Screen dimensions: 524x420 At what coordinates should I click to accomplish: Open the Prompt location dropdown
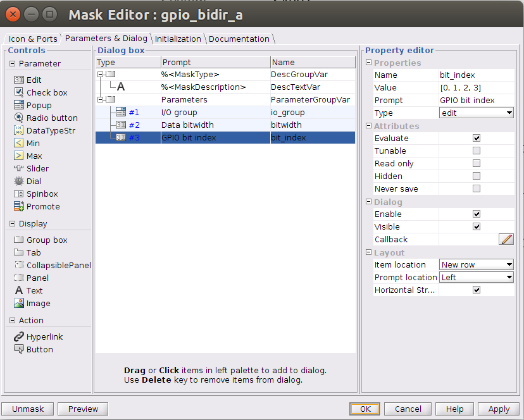tap(476, 277)
